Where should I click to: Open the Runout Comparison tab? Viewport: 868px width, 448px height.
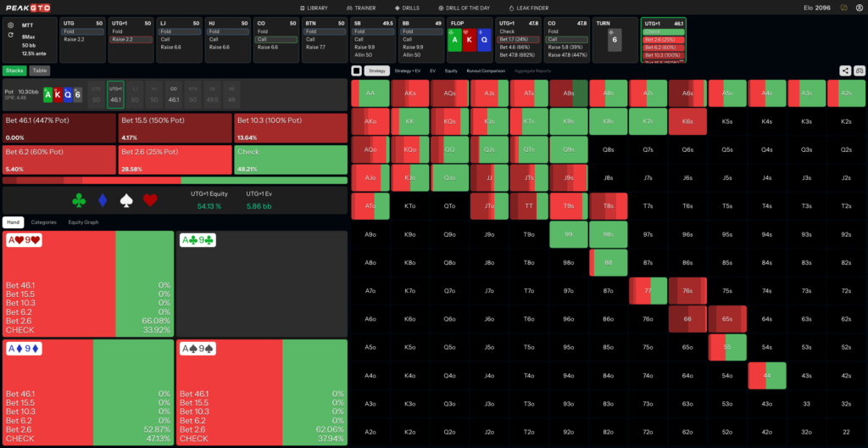click(484, 71)
